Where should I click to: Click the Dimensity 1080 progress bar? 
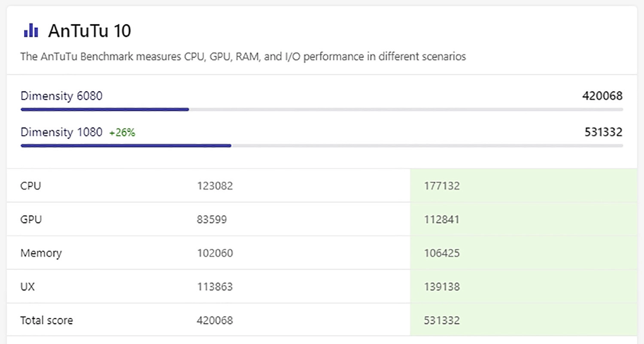(x=322, y=146)
